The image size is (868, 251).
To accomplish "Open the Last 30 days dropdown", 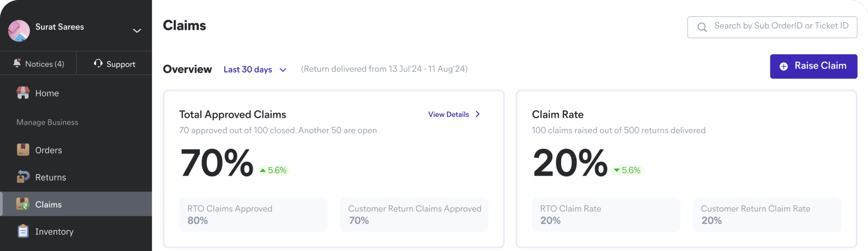I will coord(255,69).
